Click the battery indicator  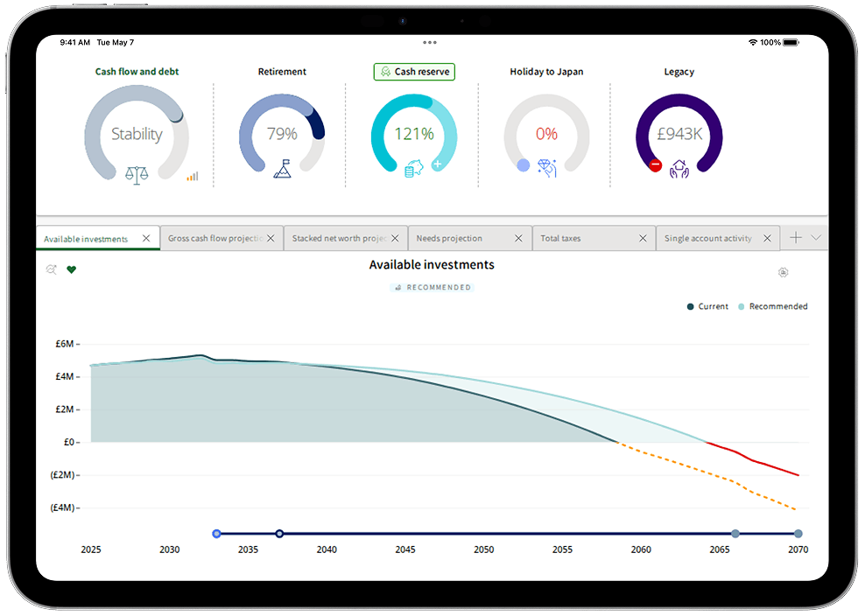pyautogui.click(x=791, y=43)
